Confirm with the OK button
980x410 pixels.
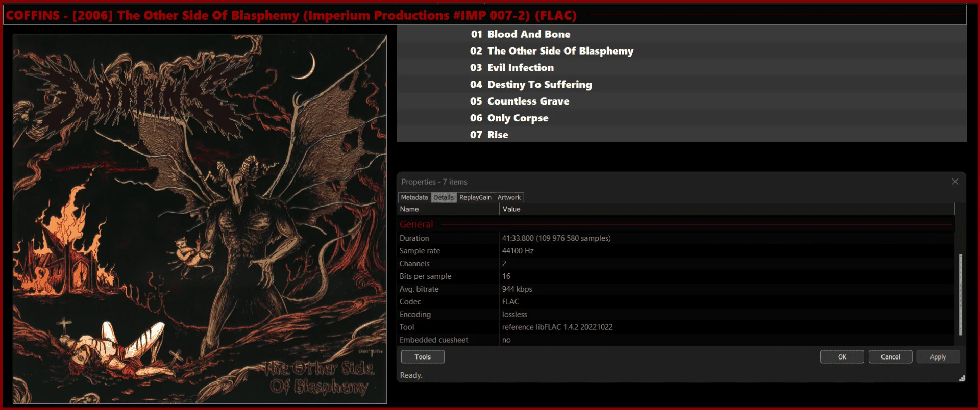pyautogui.click(x=842, y=357)
